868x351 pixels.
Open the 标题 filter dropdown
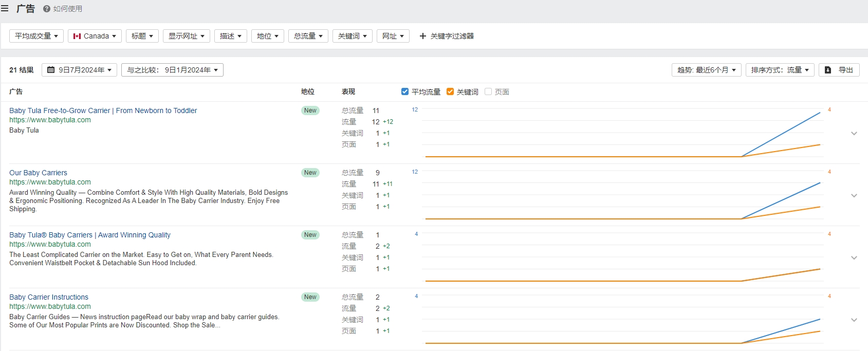point(142,36)
